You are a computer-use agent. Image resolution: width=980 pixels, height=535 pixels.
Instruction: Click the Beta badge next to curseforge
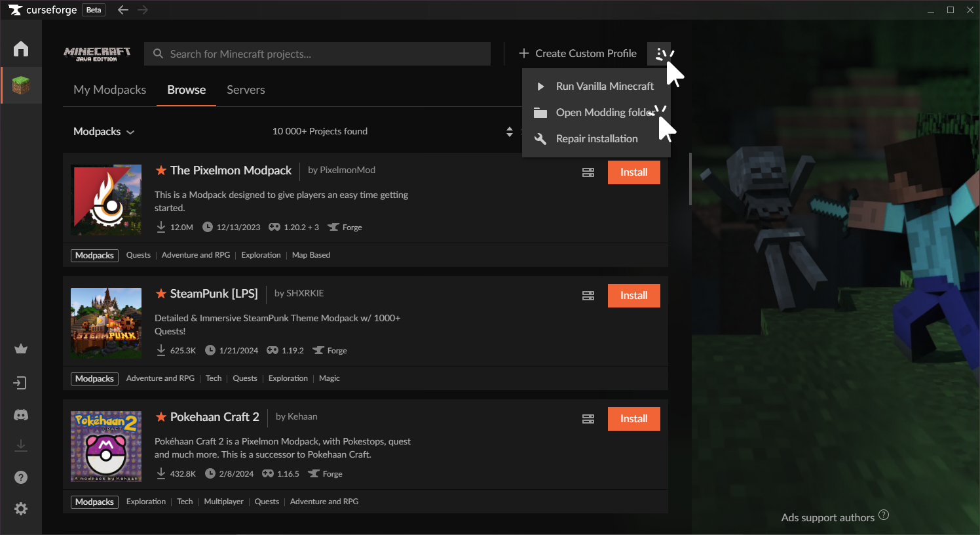94,10
